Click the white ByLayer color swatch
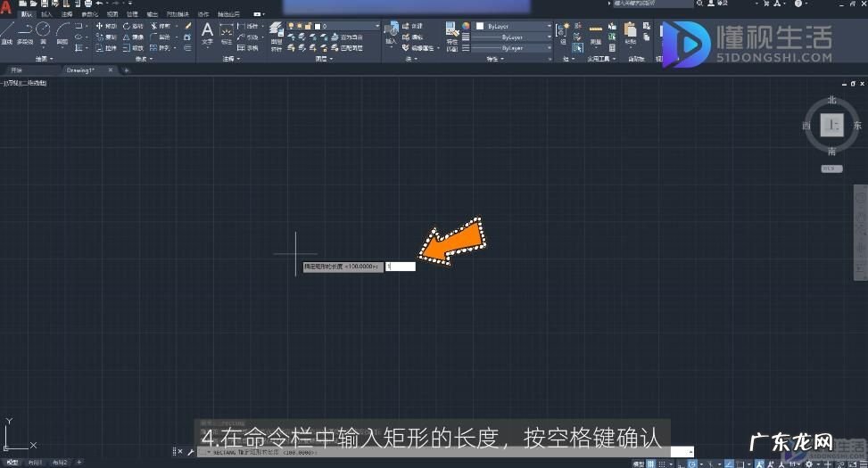This screenshot has height=468, width=868. (x=480, y=26)
